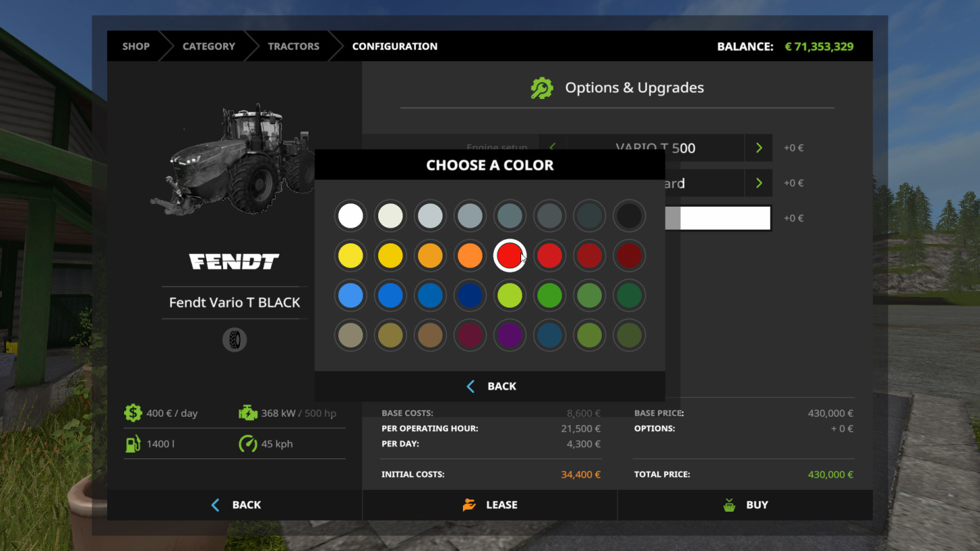Click the Fendt brand logo
The height and width of the screenshot is (551, 980).
[x=234, y=262]
